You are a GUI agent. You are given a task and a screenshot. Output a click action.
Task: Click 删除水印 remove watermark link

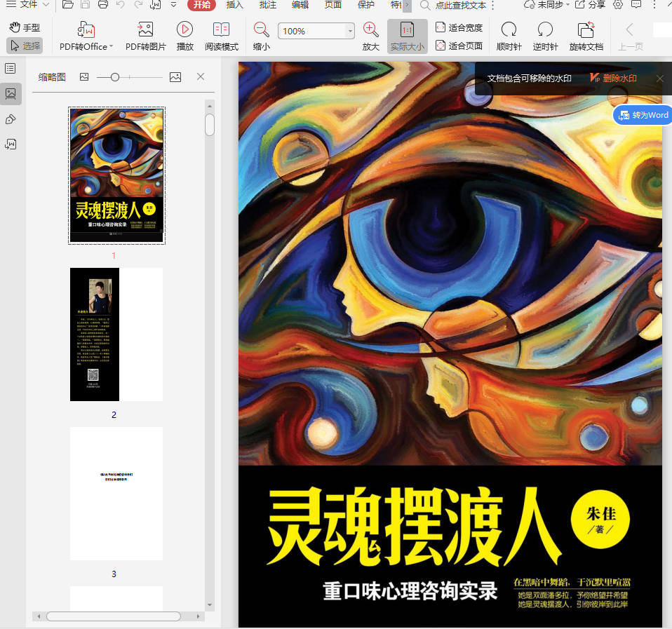click(613, 78)
